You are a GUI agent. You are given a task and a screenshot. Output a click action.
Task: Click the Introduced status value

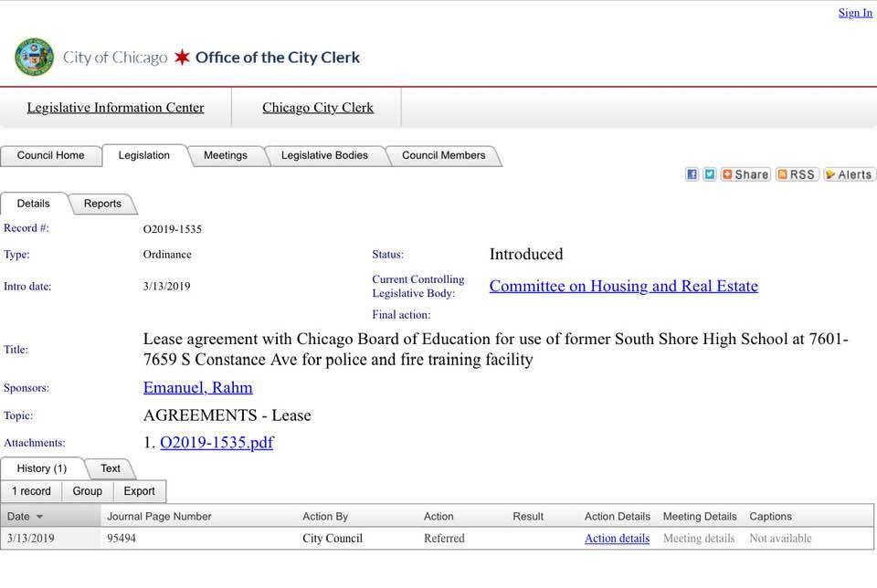tap(526, 255)
